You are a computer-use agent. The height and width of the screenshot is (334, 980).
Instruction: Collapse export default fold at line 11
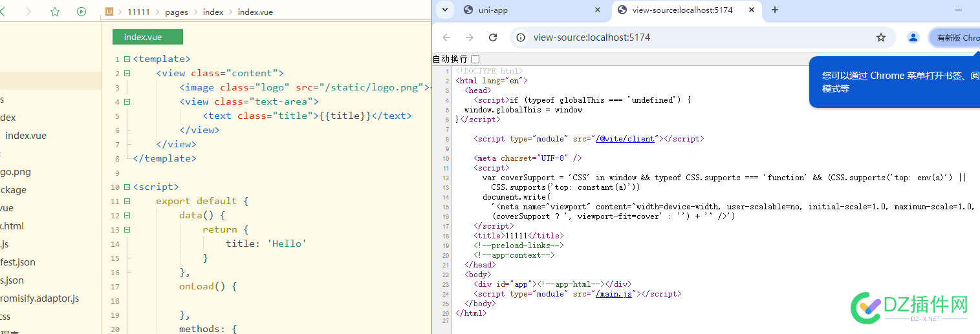coord(127,201)
